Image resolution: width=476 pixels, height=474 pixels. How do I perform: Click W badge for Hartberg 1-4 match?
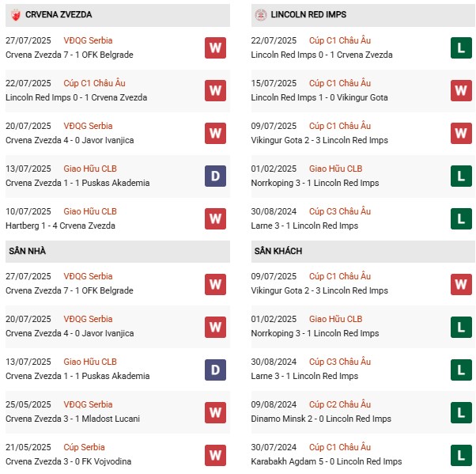point(215,218)
